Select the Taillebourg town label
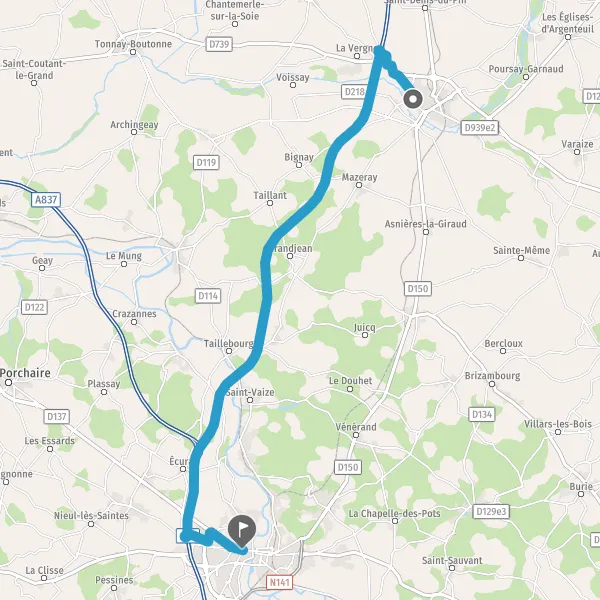Image resolution: width=600 pixels, height=600 pixels. point(228,344)
